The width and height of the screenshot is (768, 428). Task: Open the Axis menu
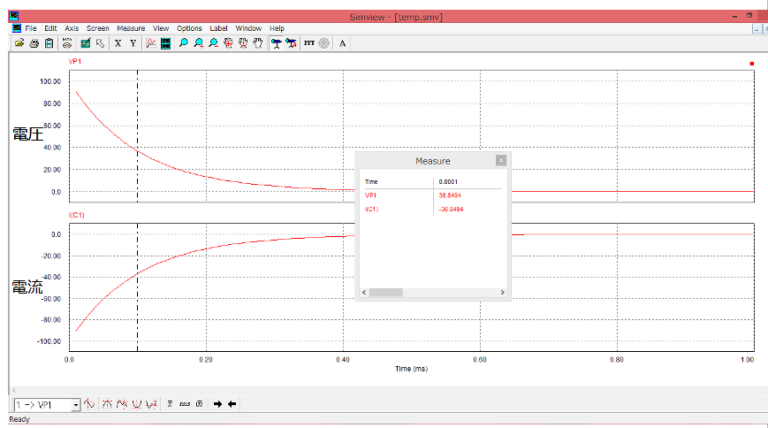coord(72,28)
